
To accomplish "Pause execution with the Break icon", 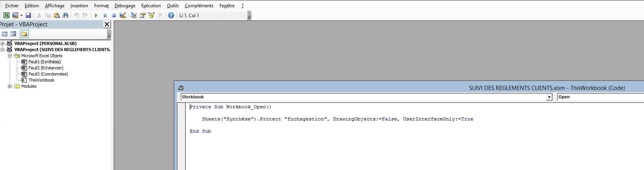I will [x=105, y=15].
